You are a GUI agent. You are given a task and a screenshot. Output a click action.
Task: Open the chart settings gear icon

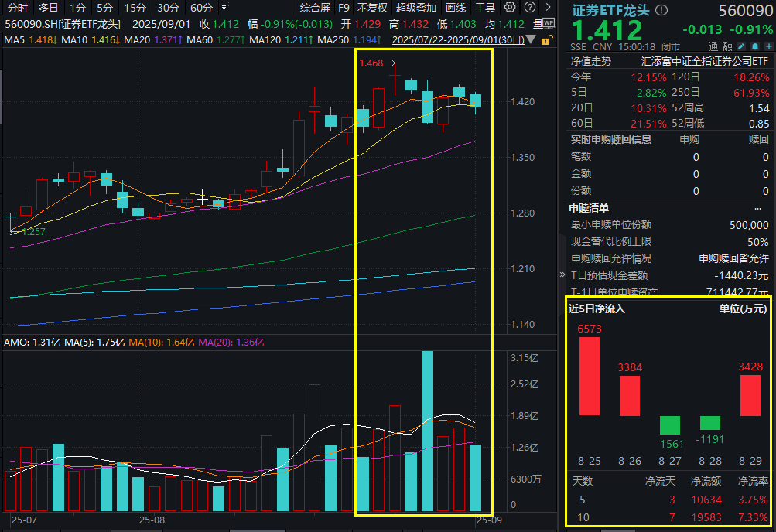pos(509,8)
